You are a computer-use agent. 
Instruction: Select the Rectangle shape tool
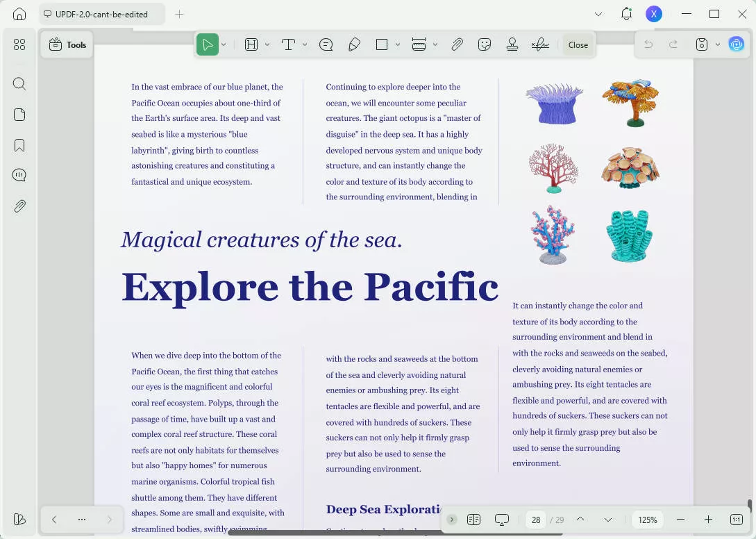[x=382, y=45]
